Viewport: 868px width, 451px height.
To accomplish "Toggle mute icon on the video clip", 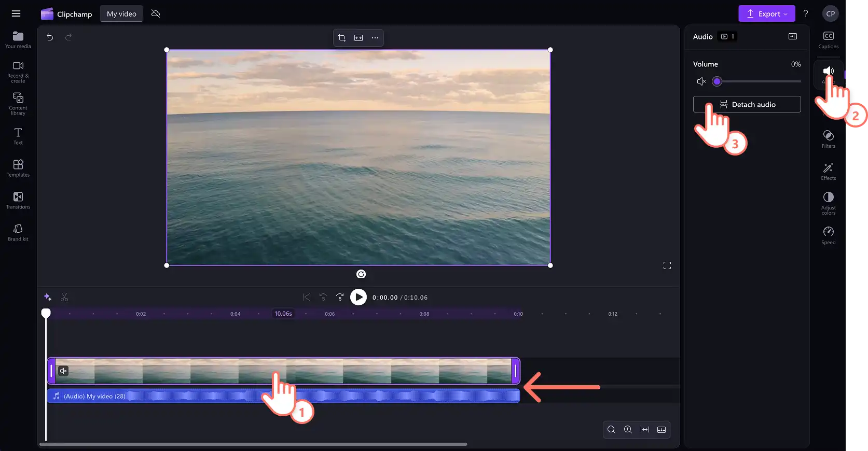I will click(x=63, y=371).
